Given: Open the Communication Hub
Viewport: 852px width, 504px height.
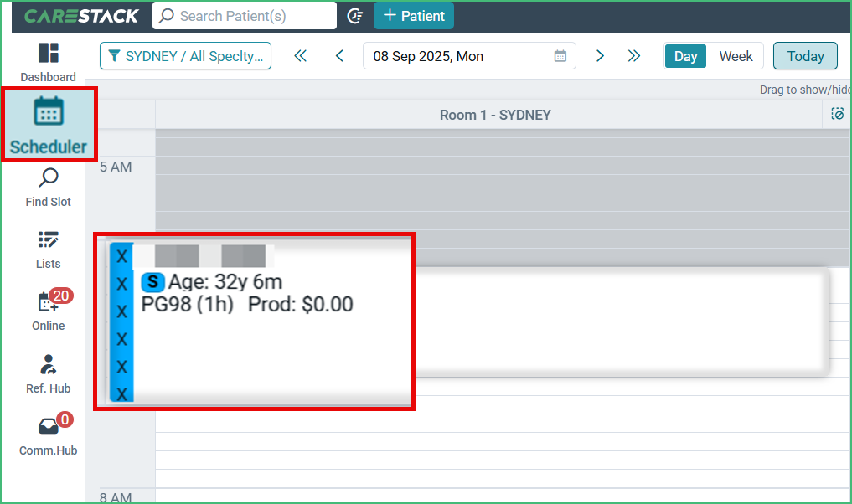Looking at the screenshot, I should 48,435.
